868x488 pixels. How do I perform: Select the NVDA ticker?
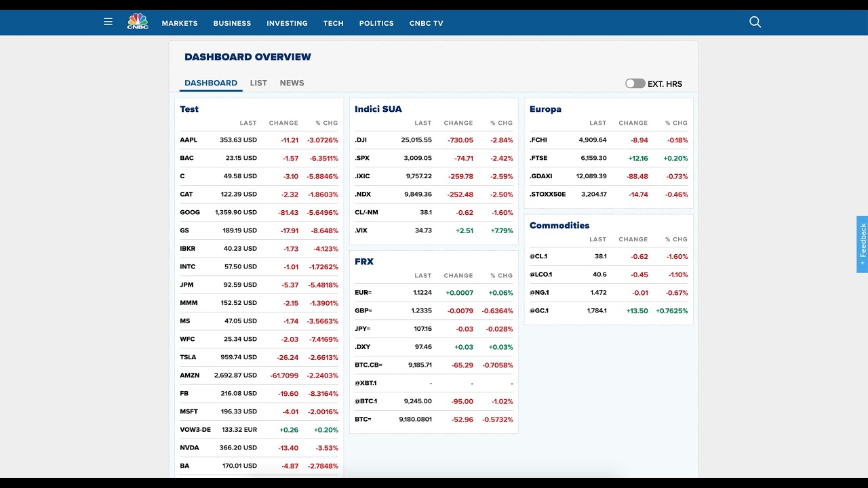coord(189,448)
